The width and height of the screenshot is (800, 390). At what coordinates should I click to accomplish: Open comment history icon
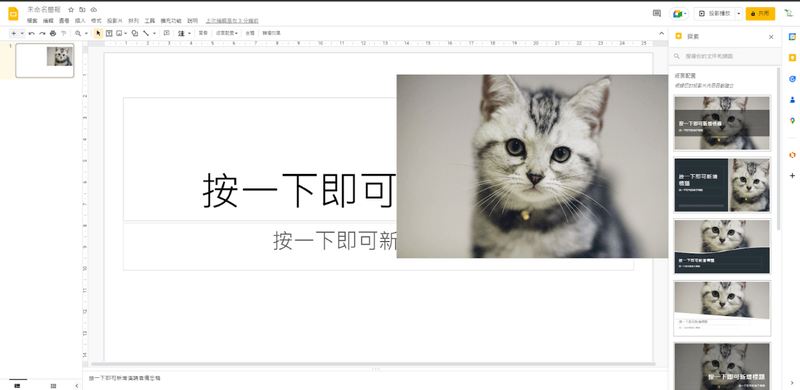click(x=657, y=14)
